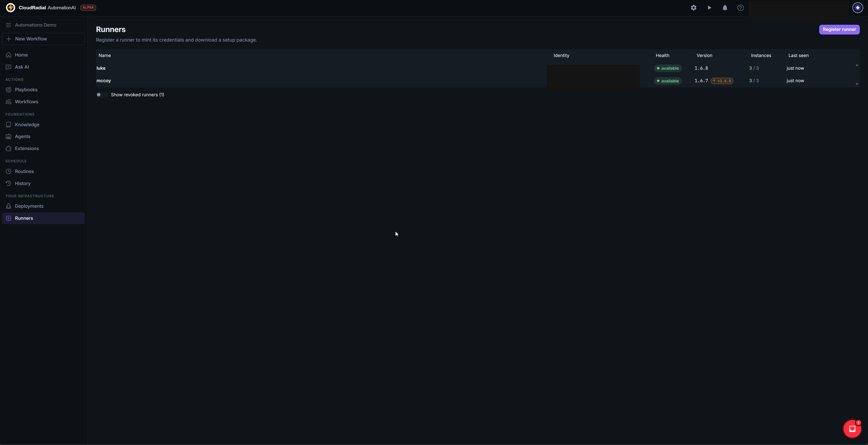
Task: Click the v1.6.8 update badge for mccoy
Action: click(x=722, y=81)
